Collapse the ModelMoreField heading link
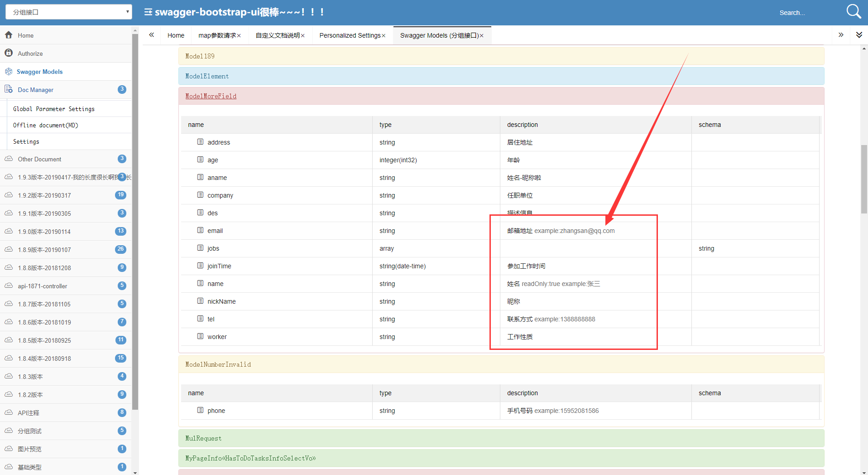Screen dimensions: 868x475 pyautogui.click(x=211, y=96)
